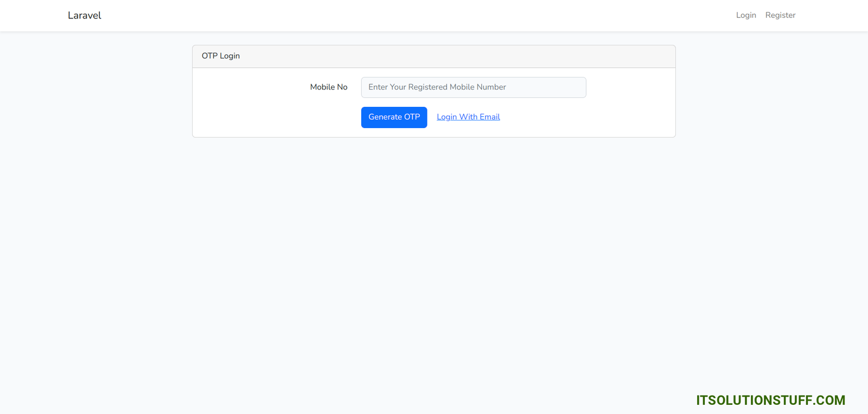Click the 'Enter Your Registered Mobile Number' placeholder

tap(437, 87)
